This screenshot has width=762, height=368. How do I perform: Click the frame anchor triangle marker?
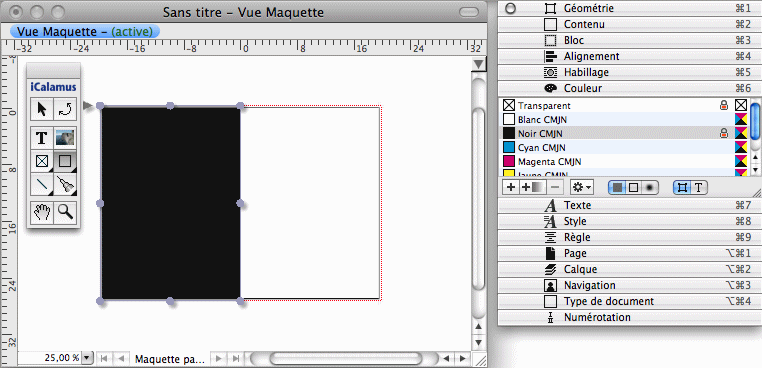click(88, 105)
